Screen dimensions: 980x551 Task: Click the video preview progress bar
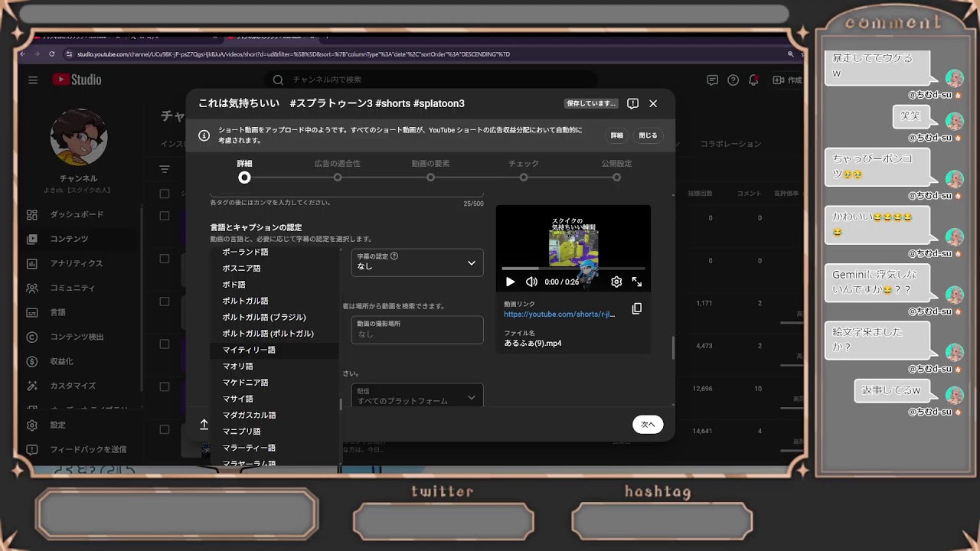tap(573, 269)
